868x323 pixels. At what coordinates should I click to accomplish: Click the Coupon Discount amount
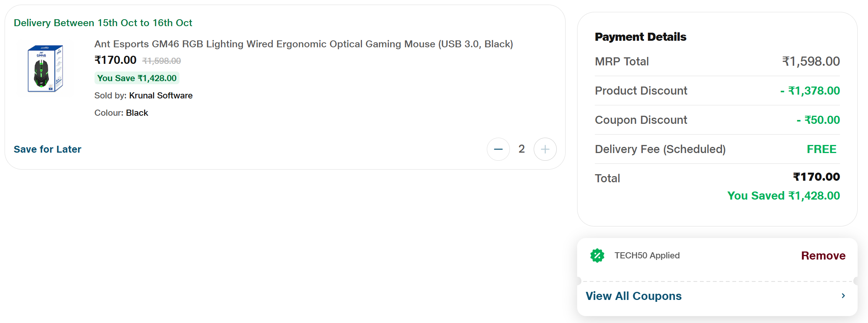click(818, 120)
